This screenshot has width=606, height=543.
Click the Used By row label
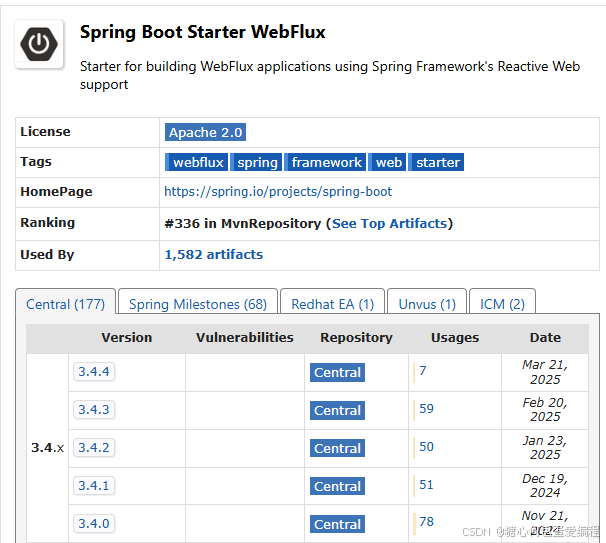pyautogui.click(x=47, y=255)
